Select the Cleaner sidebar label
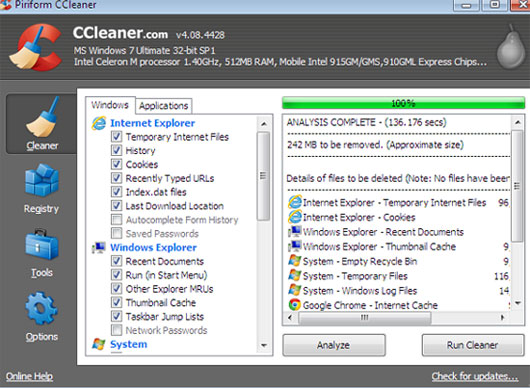 [x=42, y=146]
